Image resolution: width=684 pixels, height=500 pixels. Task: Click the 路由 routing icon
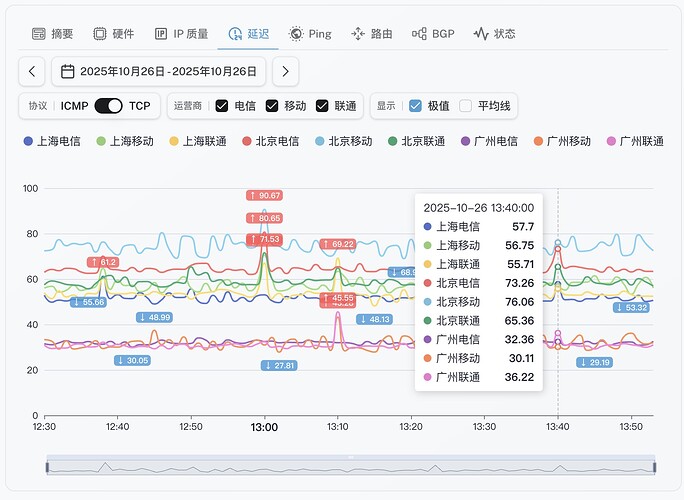[358, 34]
